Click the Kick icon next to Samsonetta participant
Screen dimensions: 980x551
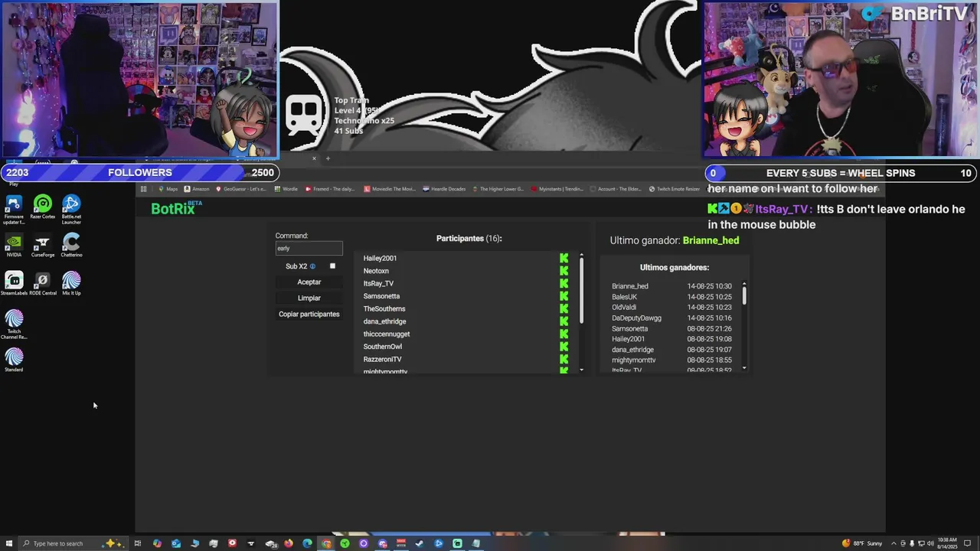(x=564, y=296)
